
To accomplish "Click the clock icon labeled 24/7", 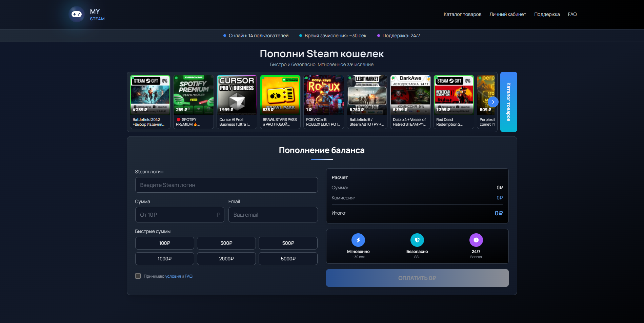I will (476, 240).
